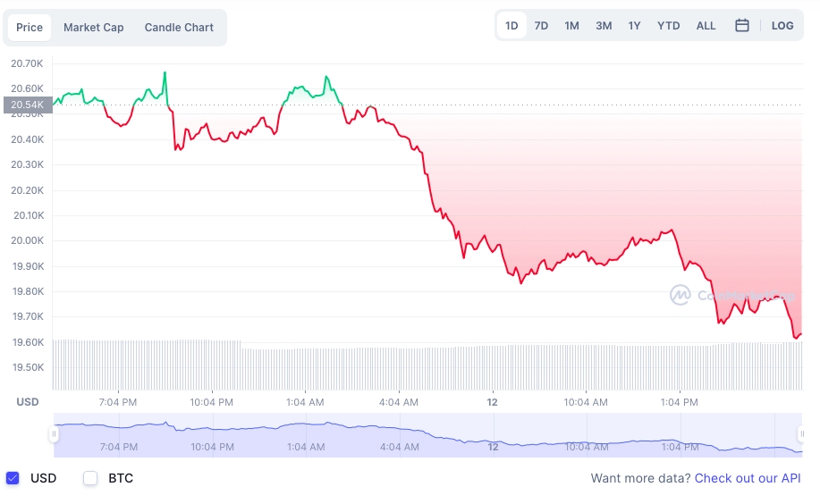Grab the left range slider handle
Image resolution: width=820 pixels, height=504 pixels.
click(54, 434)
